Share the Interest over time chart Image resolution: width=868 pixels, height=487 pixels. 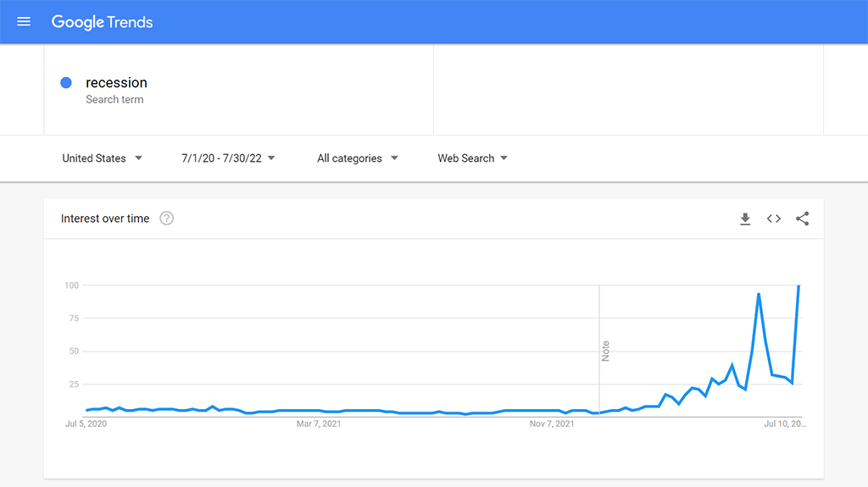point(803,219)
